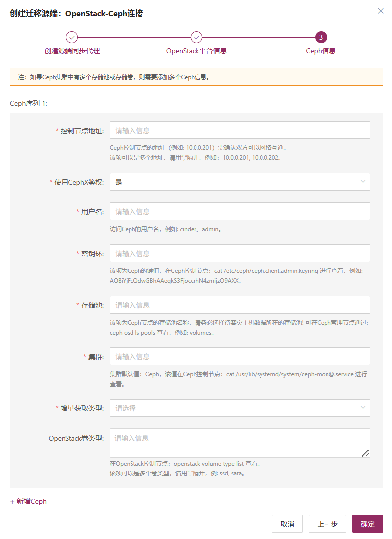Click the 使用CephX鉴权 field label
The width and height of the screenshot is (392, 539).
(x=79, y=182)
